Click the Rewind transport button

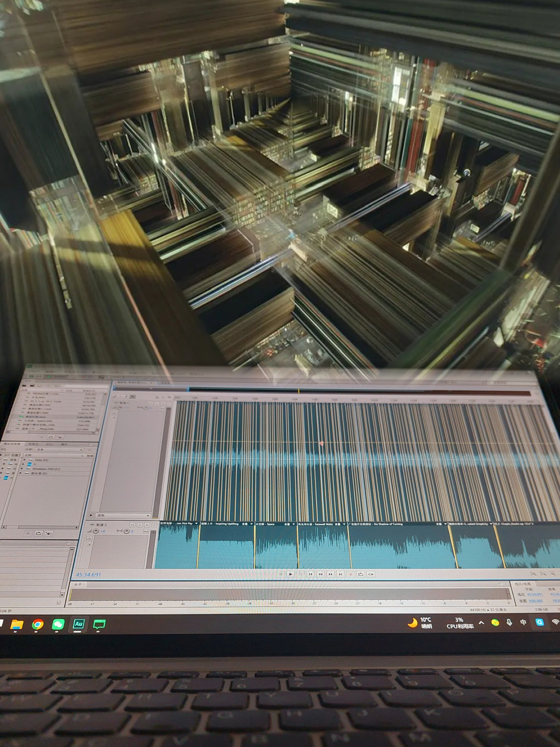coord(320,574)
